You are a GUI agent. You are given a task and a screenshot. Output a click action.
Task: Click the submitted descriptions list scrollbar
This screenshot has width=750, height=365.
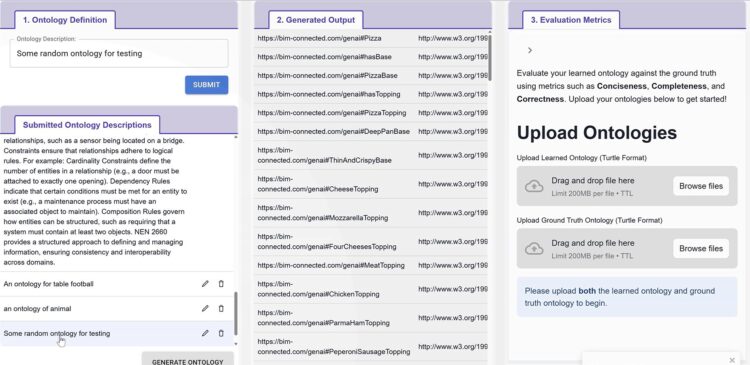tap(235, 313)
